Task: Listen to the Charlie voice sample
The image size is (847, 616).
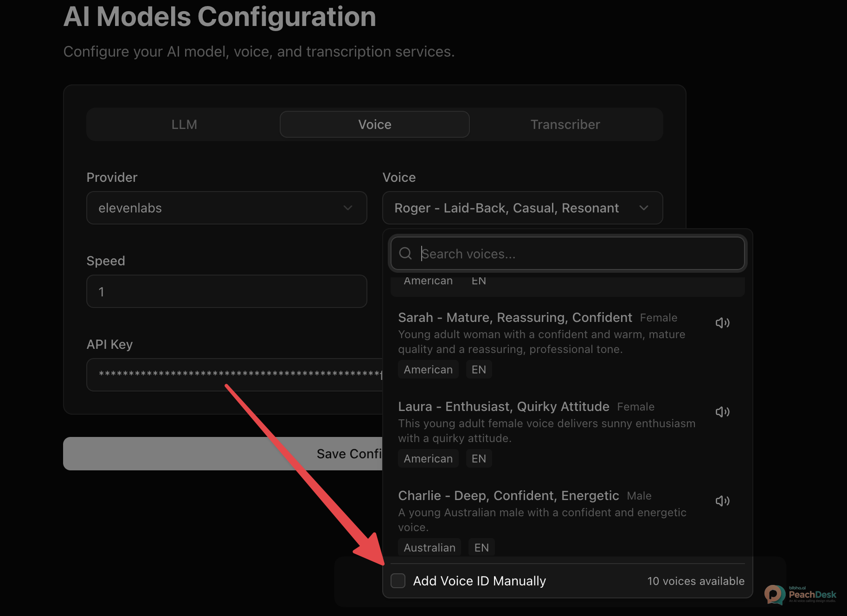Action: (722, 501)
